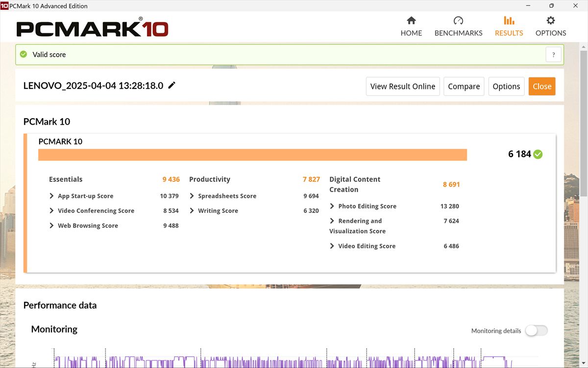This screenshot has height=368, width=588.
Task: Click the green check next to 6 184
Action: (x=538, y=154)
